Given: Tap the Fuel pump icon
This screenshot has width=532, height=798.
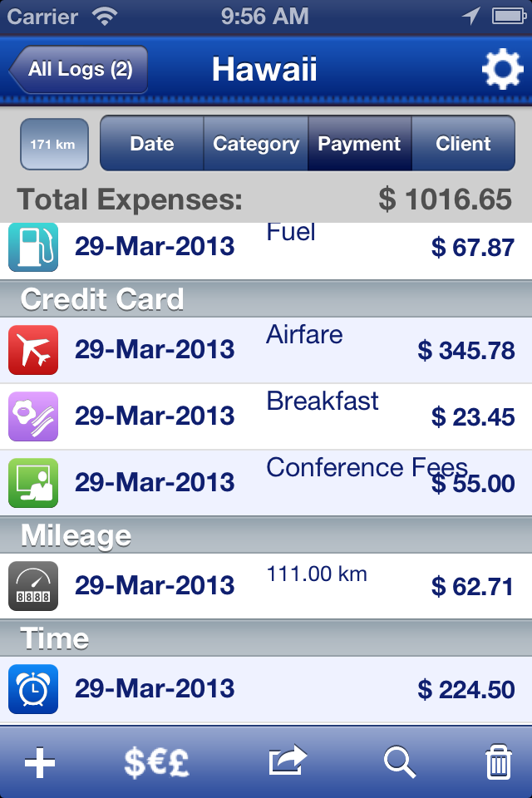Looking at the screenshot, I should pos(33,247).
